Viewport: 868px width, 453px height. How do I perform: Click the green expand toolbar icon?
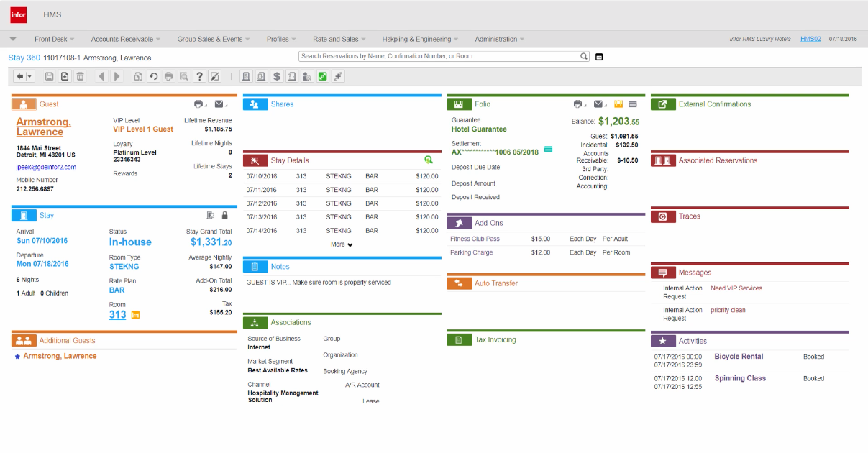tap(322, 76)
